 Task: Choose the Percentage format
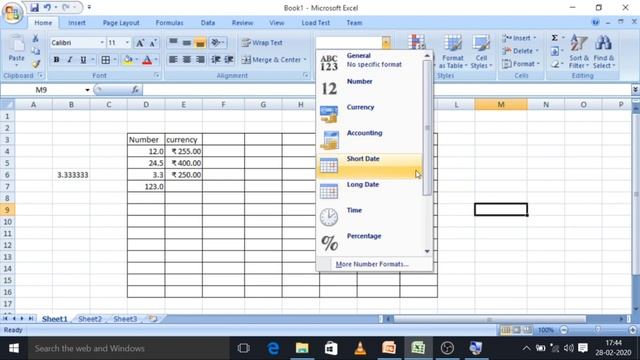click(x=369, y=243)
